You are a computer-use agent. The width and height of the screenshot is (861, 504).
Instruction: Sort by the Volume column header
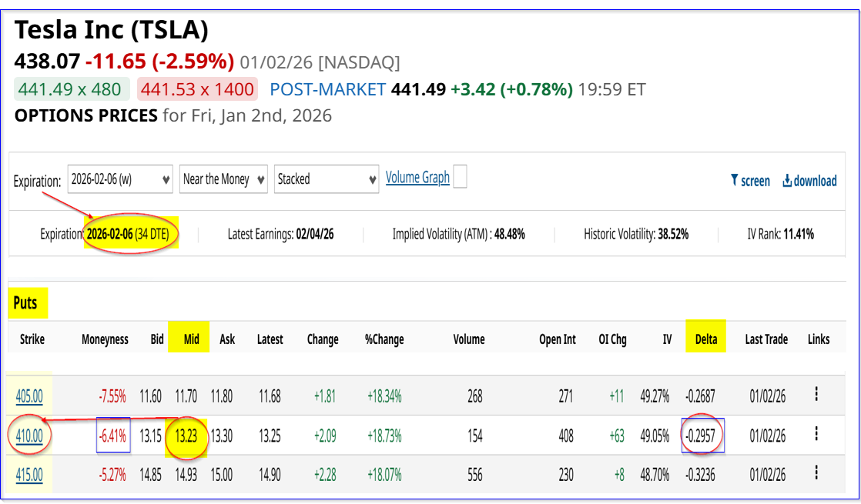[x=468, y=339]
